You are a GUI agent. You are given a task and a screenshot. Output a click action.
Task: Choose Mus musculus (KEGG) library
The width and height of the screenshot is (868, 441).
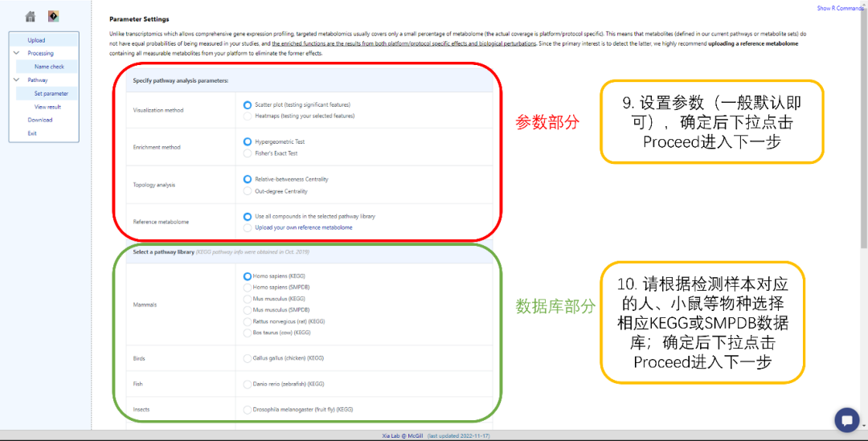[248, 299]
